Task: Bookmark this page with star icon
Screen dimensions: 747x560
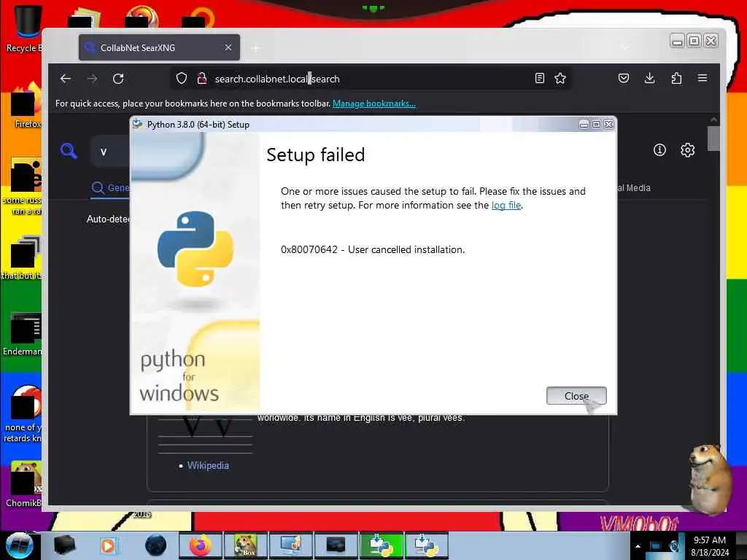Action: (560, 79)
